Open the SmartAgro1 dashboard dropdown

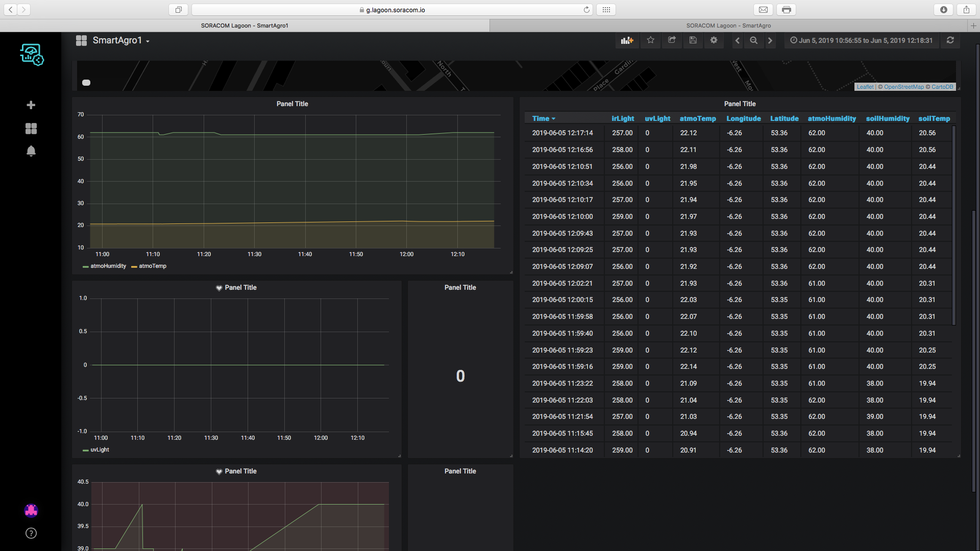pos(120,40)
